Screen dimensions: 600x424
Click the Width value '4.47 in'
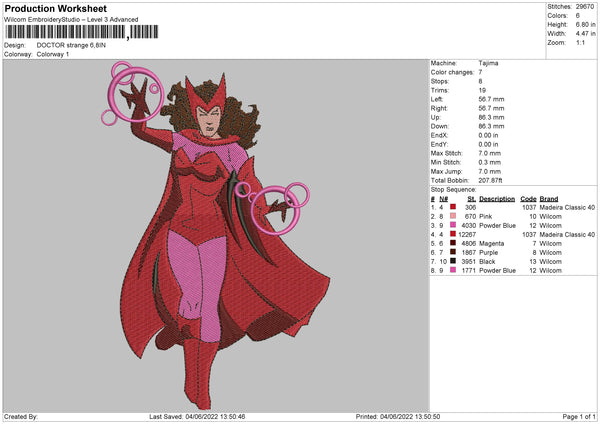(585, 34)
